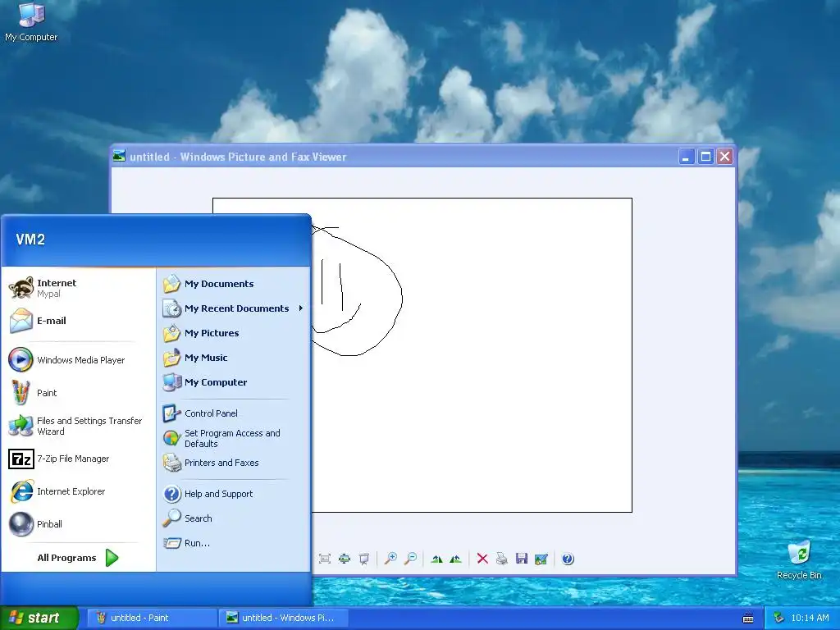
Task: Open Mypal Internet browser from Start menu
Action: pos(79,288)
